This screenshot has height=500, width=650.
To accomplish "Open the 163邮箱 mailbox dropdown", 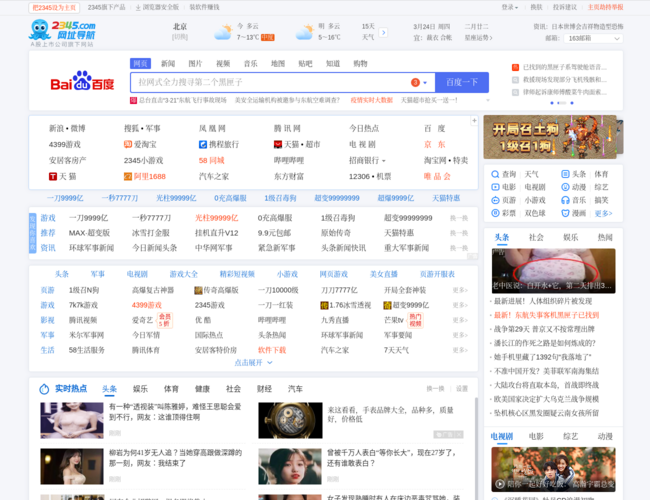I will pos(593,39).
